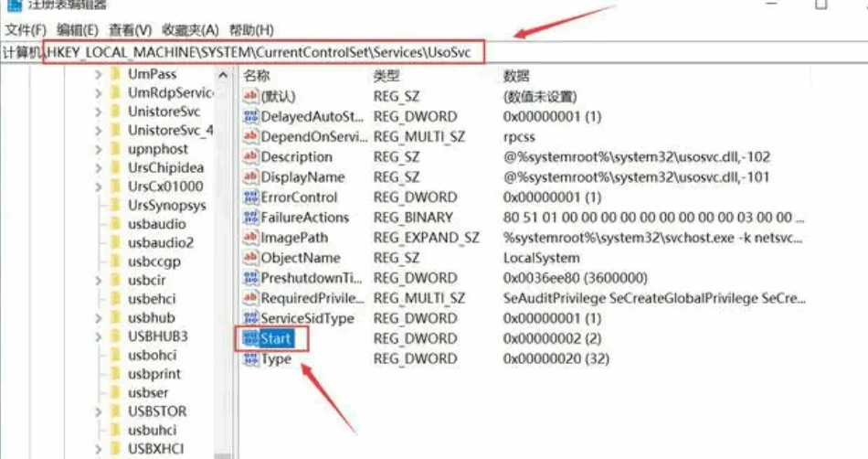Click the usbccgp folder icon
The image size is (868, 459).
116,262
